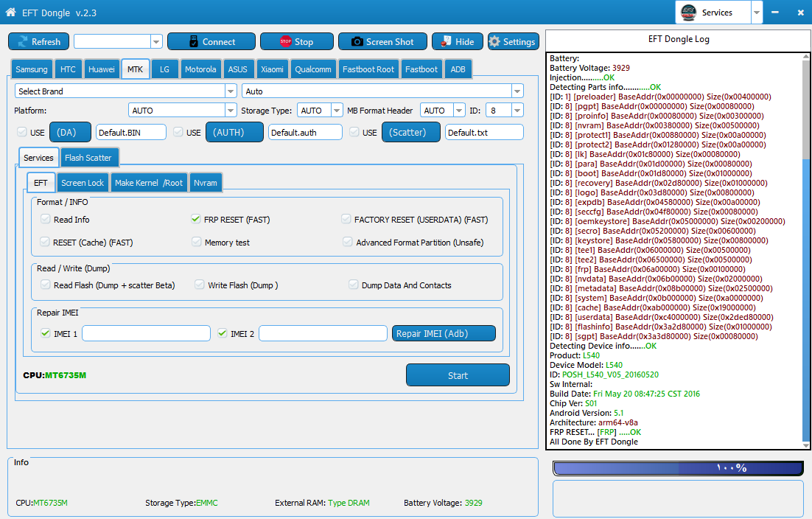Open the Huawei tab
The height and width of the screenshot is (519, 812).
(x=102, y=69)
